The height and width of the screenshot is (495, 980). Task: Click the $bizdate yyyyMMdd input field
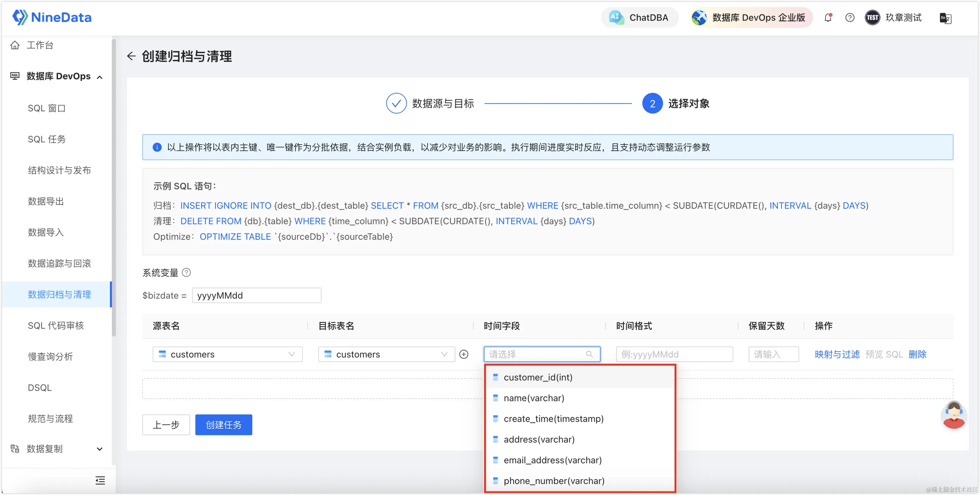[256, 295]
